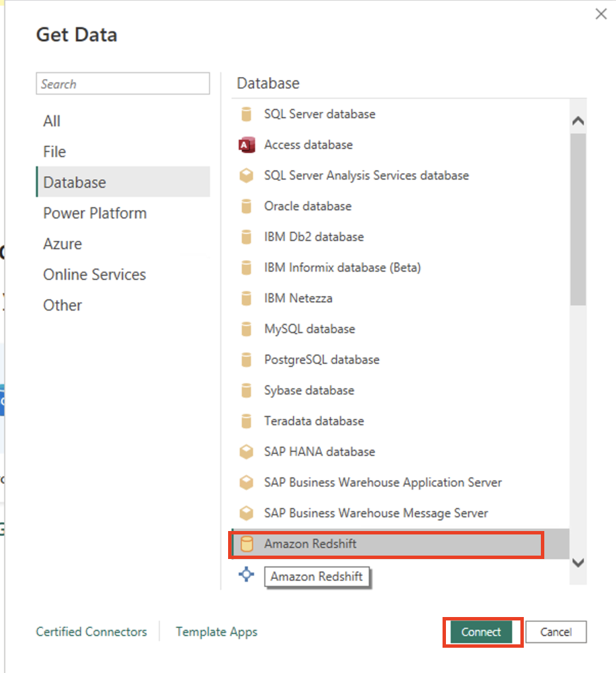This screenshot has height=673, width=616.
Task: Click the Amazon Redshift cylinder icon
Action: coord(246,544)
